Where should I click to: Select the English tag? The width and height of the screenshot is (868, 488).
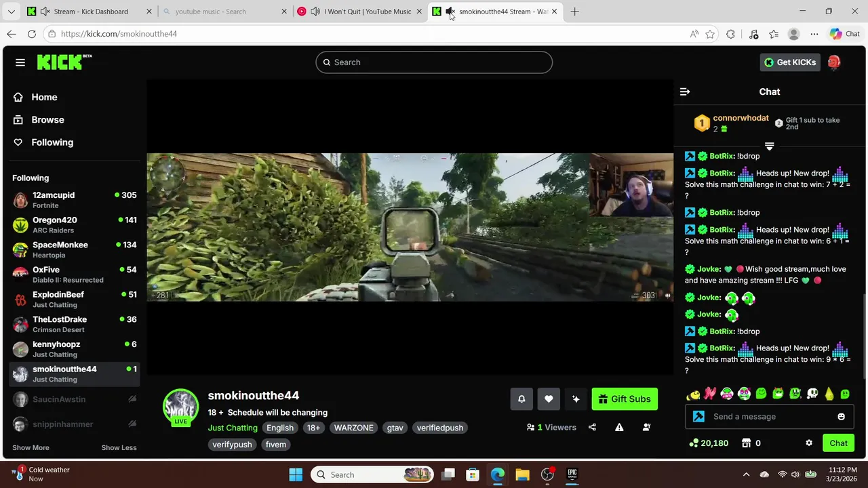[280, 428]
